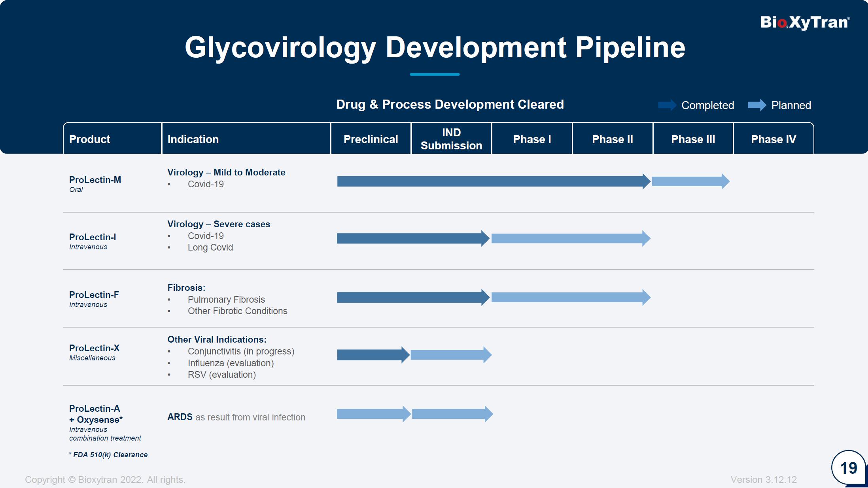Screen dimensions: 868x488
Task: Click ProLectin-F completed progress arrow
Action: 413,298
